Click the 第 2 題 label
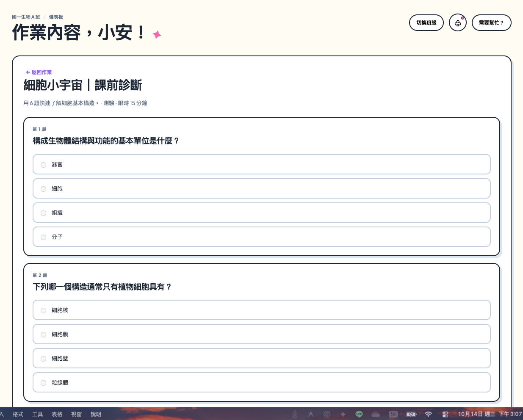 point(40,275)
